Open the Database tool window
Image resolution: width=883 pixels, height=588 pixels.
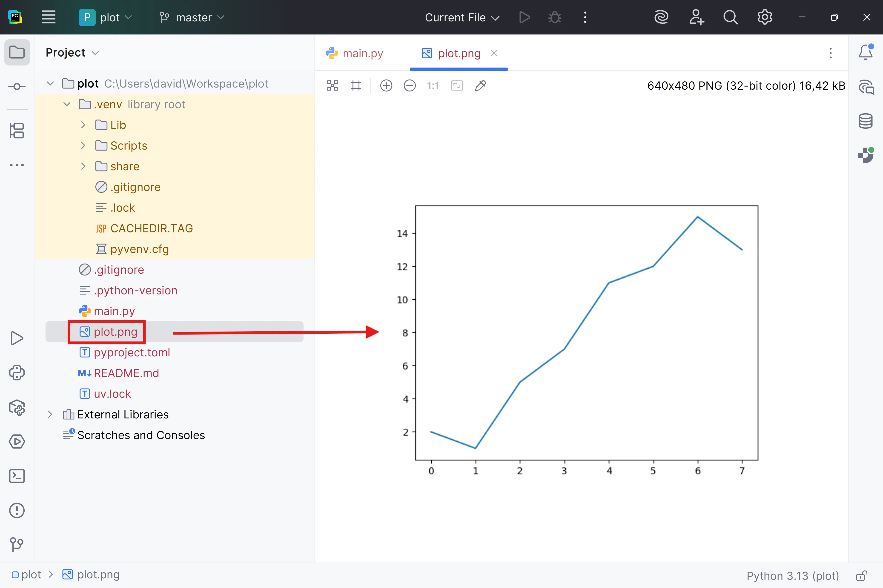(865, 121)
